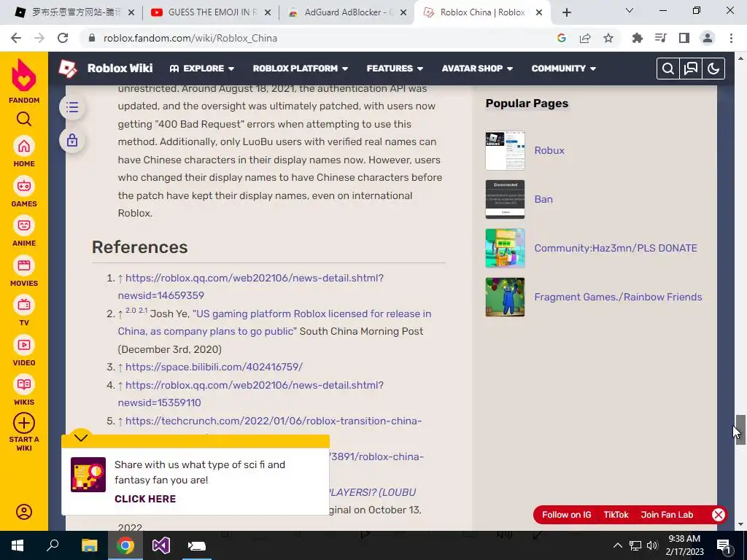
Task: Open wiki search magnifier in header
Action: coord(668,69)
